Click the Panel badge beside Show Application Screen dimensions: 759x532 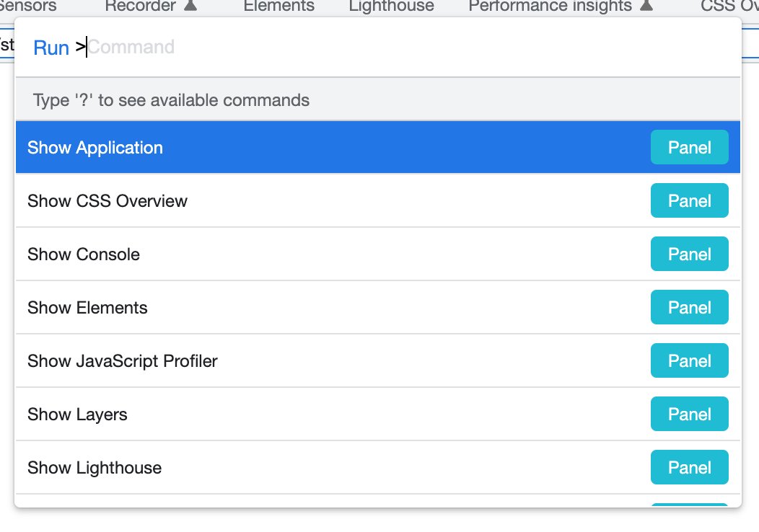(689, 147)
